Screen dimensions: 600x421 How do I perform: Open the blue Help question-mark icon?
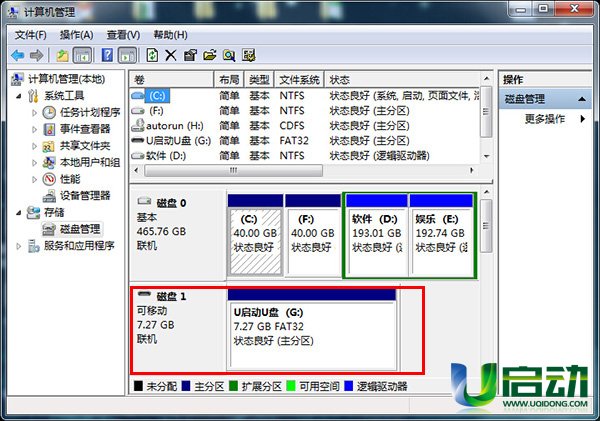pyautogui.click(x=107, y=55)
